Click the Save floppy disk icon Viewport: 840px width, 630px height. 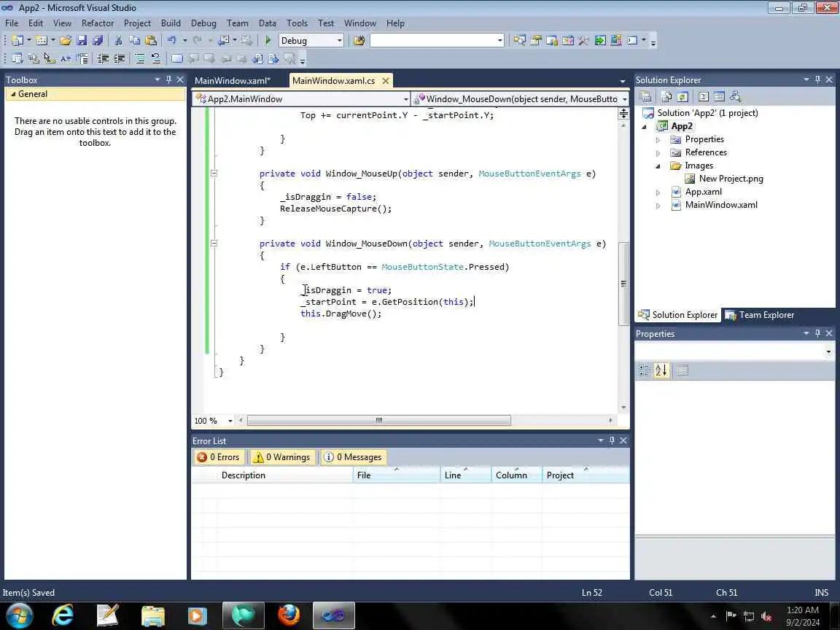click(x=82, y=40)
